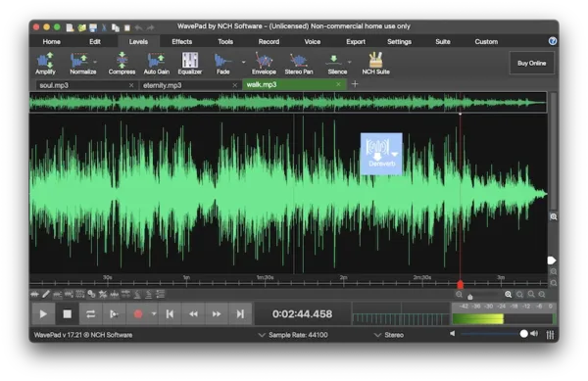Run Auto Gain on the track

click(x=157, y=64)
